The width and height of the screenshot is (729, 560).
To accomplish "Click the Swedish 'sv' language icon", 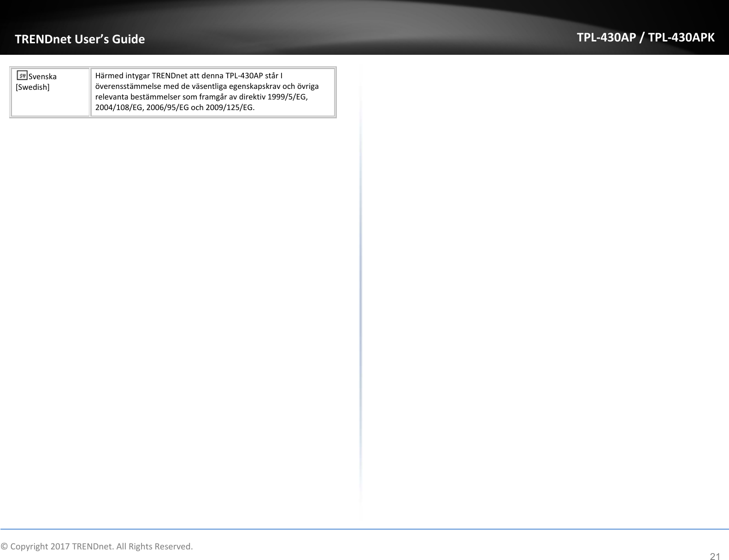I will [x=22, y=75].
